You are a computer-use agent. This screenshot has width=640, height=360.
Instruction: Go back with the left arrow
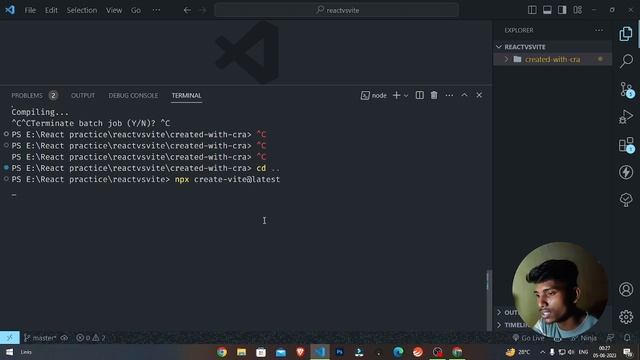(x=187, y=10)
